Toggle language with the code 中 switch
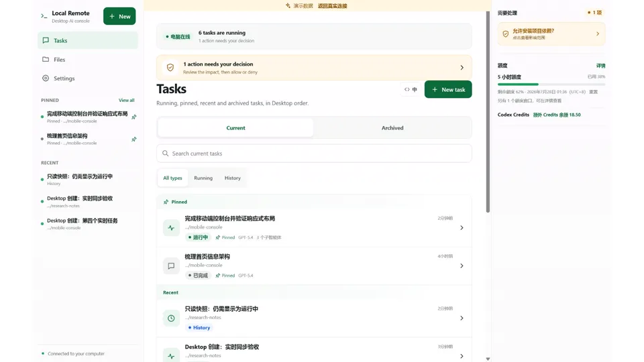The image size is (644, 362). pos(411,89)
